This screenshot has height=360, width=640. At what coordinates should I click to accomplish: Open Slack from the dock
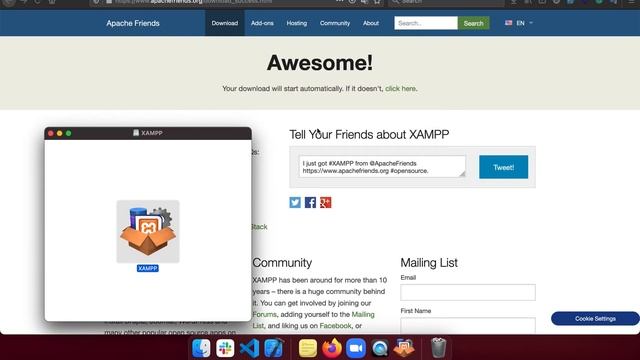(225, 348)
